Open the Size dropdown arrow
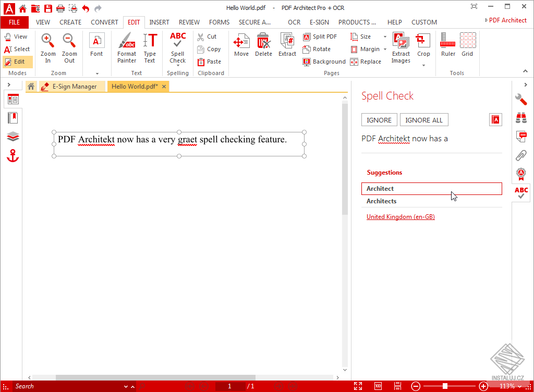Screen dimensions: 534x392 pos(385,36)
